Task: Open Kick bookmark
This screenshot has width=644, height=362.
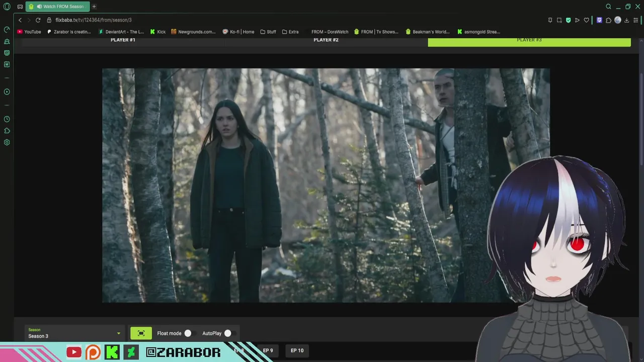Action: (157, 32)
